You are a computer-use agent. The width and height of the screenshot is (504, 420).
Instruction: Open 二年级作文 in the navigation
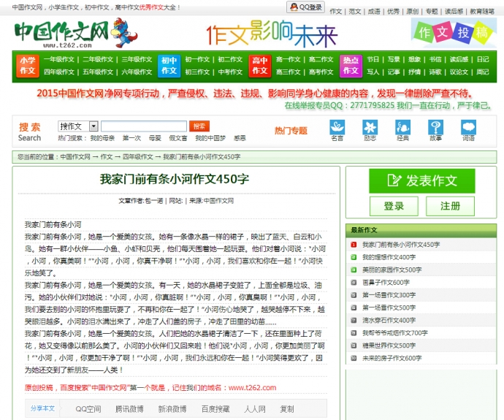pyautogui.click(x=98, y=59)
